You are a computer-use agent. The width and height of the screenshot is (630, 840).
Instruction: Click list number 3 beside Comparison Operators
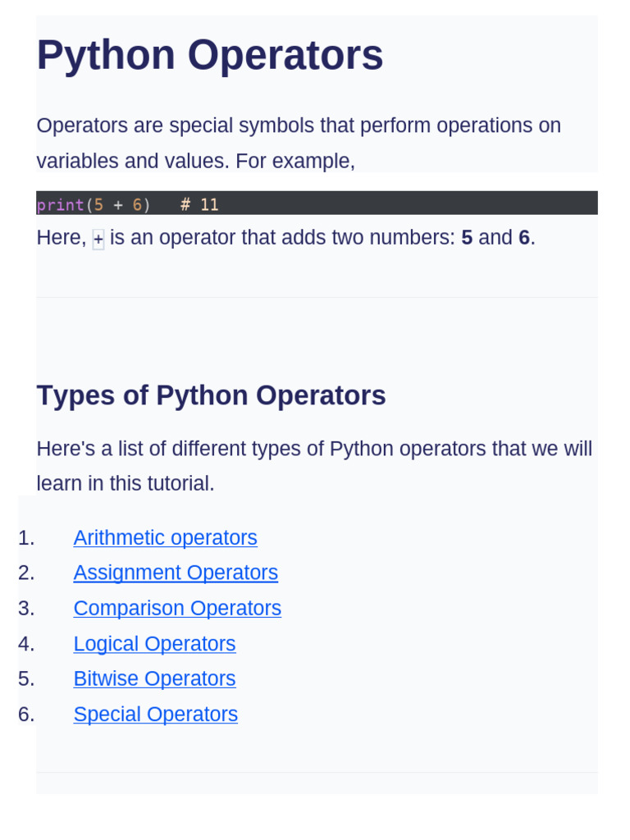click(26, 609)
